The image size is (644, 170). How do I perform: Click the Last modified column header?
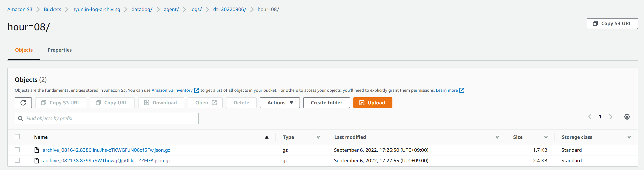point(350,137)
